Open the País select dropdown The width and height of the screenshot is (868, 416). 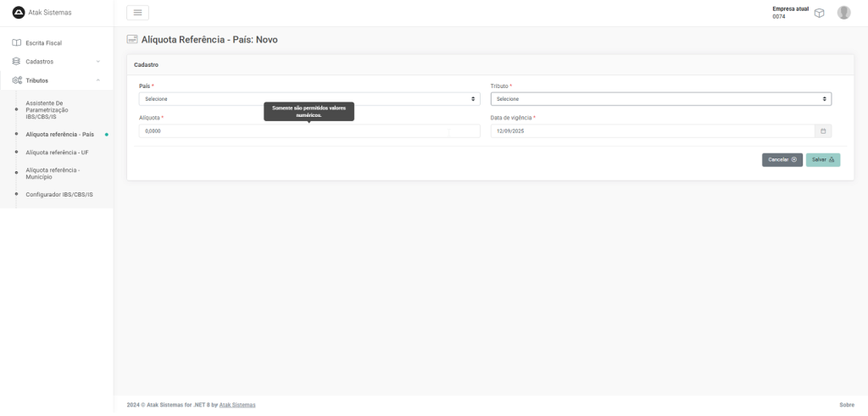(309, 99)
